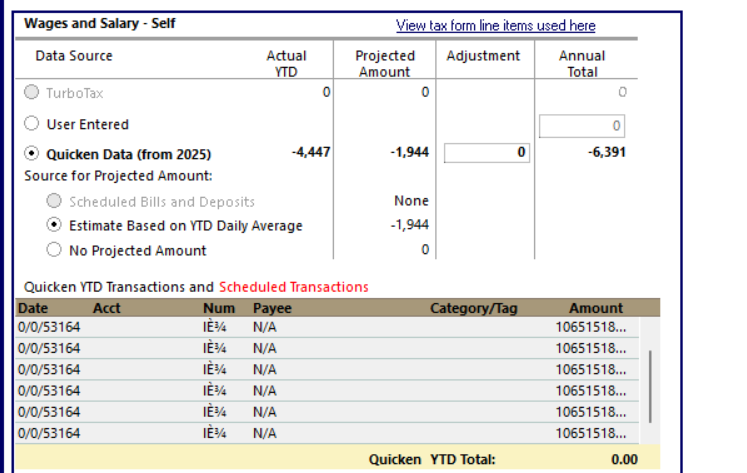Click the third transaction's amount cell
The width and height of the screenshot is (747, 473).
pos(591,370)
